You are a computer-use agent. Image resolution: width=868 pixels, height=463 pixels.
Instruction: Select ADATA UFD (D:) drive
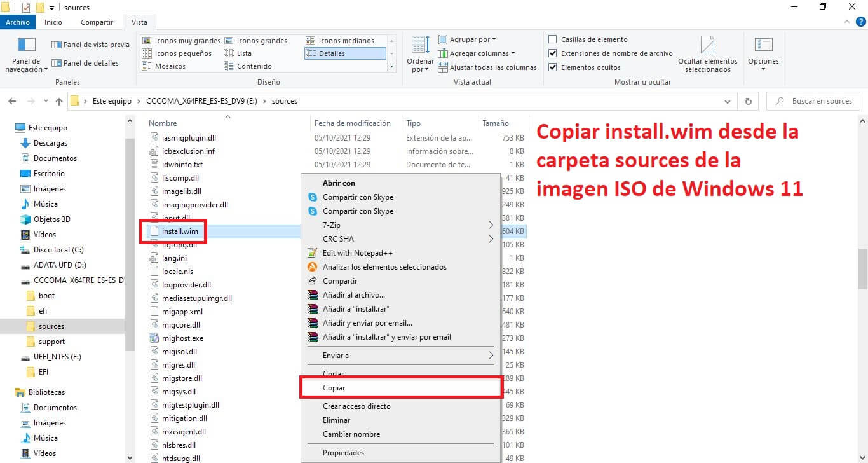click(60, 265)
